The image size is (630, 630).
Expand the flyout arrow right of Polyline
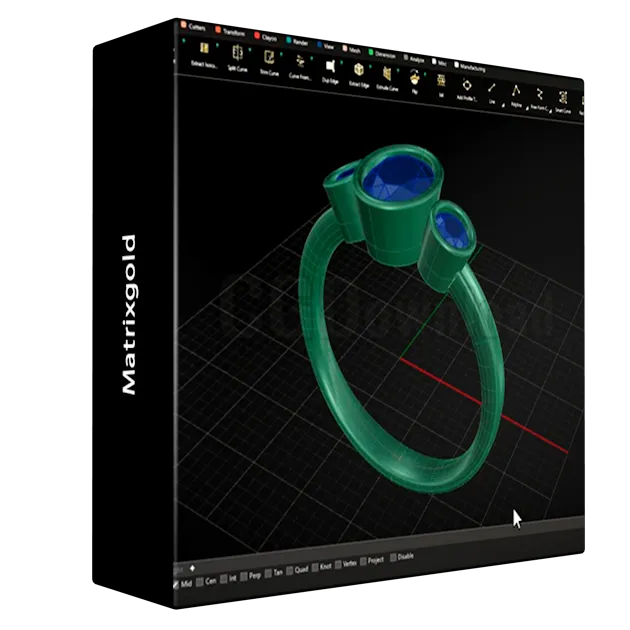point(527,108)
